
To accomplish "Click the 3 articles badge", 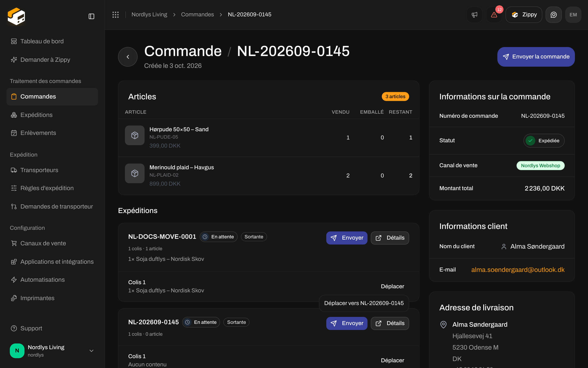I will point(395,97).
